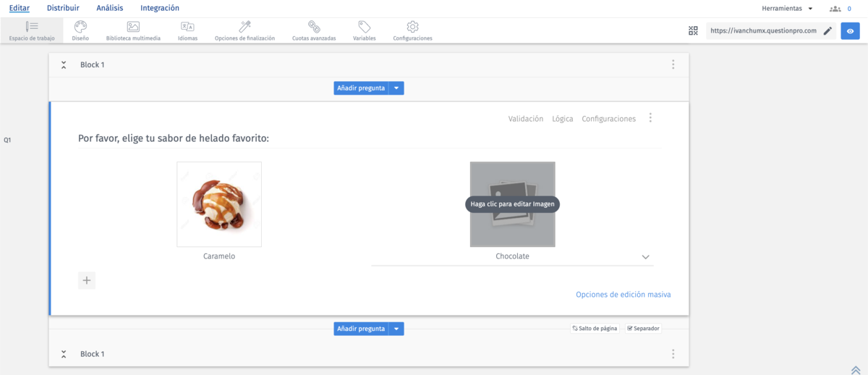This screenshot has width=868, height=375.
Task: Open the Herramientas dropdown
Action: (x=787, y=9)
